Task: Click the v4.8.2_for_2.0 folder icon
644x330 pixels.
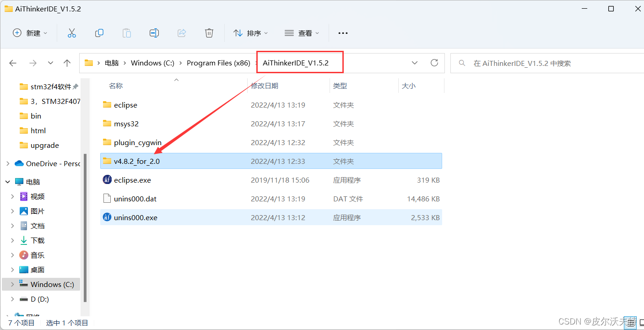Action: click(x=107, y=161)
